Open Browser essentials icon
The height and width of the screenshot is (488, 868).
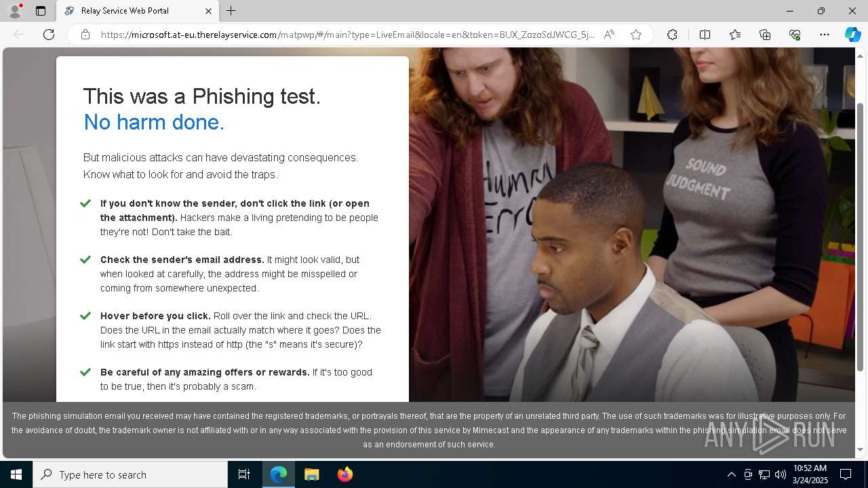pyautogui.click(x=795, y=35)
